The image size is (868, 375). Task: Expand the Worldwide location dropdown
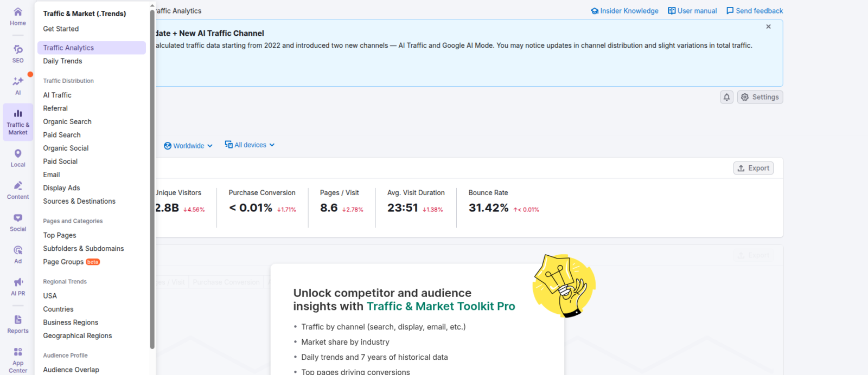coord(188,146)
